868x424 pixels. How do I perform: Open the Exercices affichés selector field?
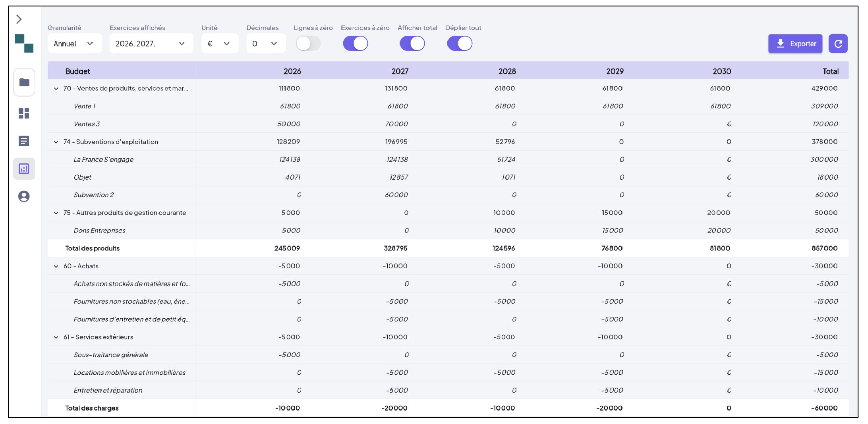point(151,43)
